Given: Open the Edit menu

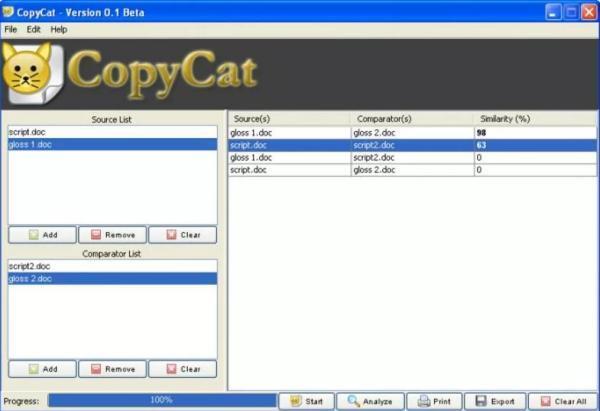Looking at the screenshot, I should tap(34, 29).
